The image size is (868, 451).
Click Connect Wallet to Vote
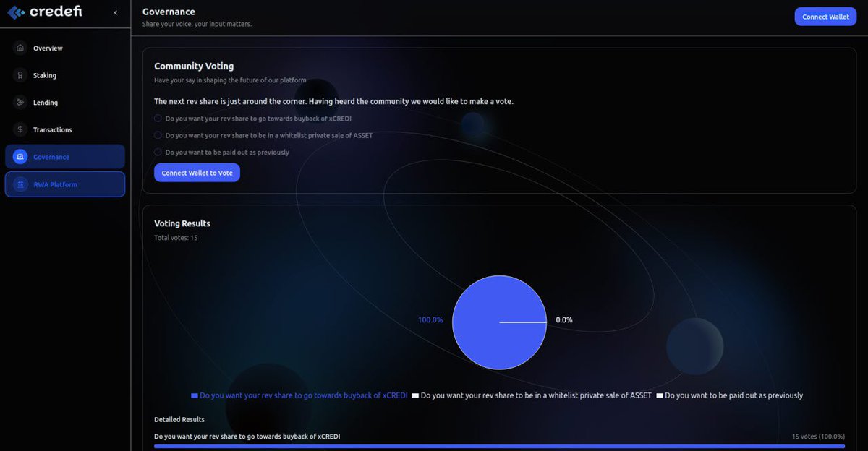(197, 173)
